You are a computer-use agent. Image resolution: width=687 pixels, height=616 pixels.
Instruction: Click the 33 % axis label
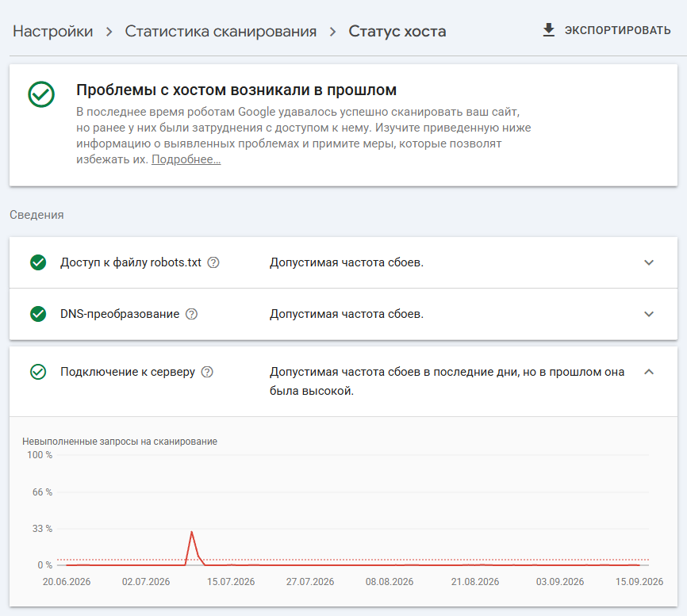42,529
